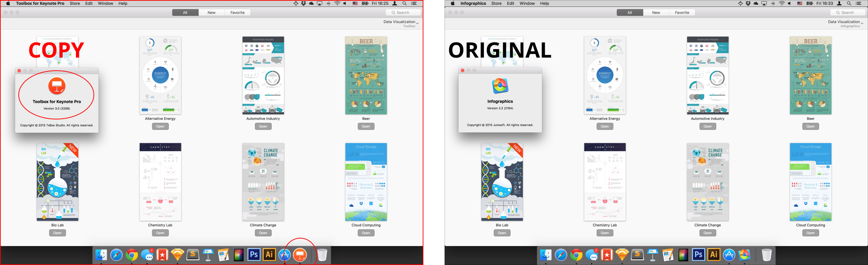The height and width of the screenshot is (265, 868).
Task: Open Alternative Energy template in Infographics window
Action: click(x=605, y=126)
